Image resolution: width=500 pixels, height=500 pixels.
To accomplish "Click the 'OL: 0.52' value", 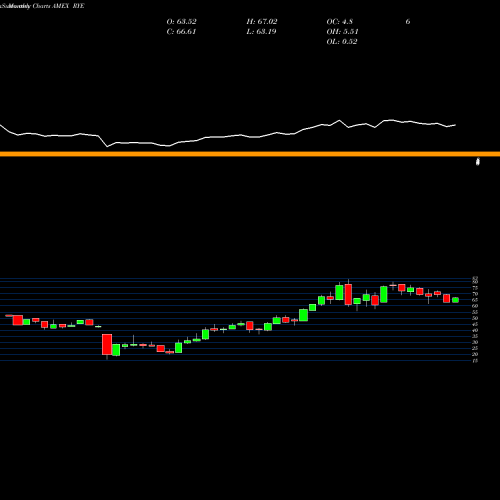I will click(x=342, y=42).
